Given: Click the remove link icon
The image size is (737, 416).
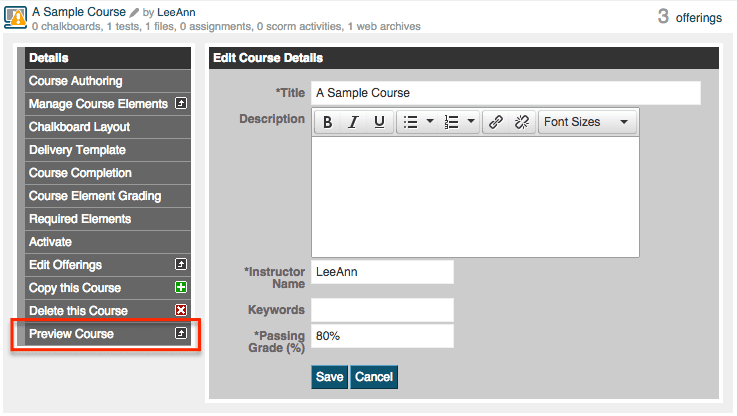Looking at the screenshot, I should (x=522, y=122).
